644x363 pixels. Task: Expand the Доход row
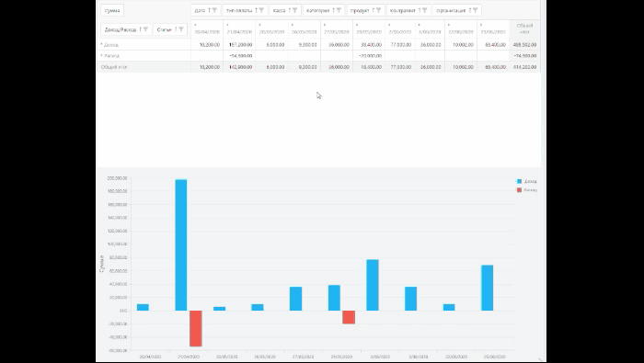[102, 44]
